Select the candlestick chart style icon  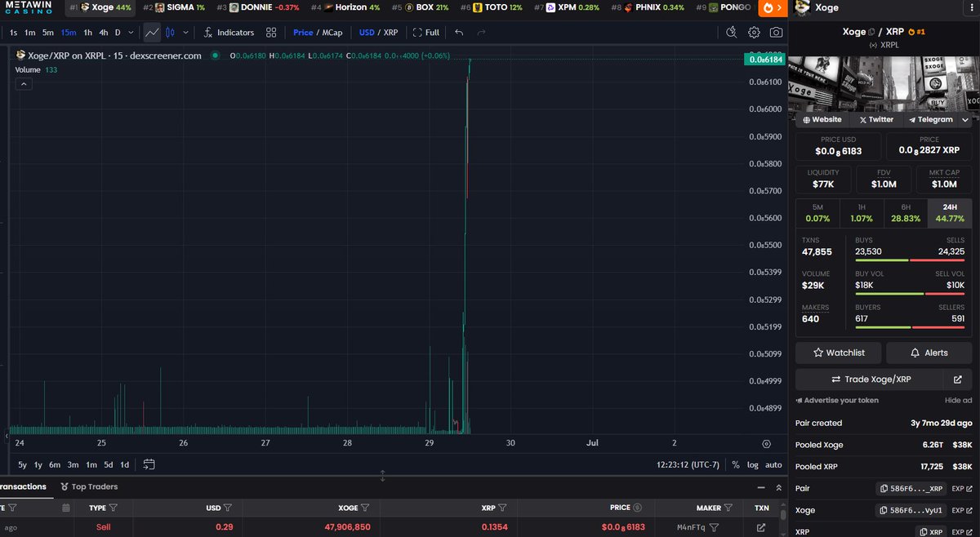(x=170, y=33)
